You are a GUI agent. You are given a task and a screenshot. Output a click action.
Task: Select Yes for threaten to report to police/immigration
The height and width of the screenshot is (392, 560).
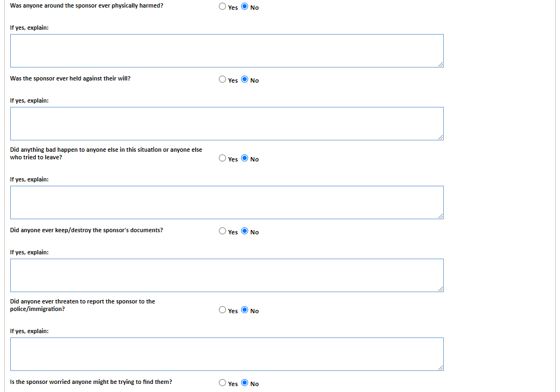coord(223,310)
